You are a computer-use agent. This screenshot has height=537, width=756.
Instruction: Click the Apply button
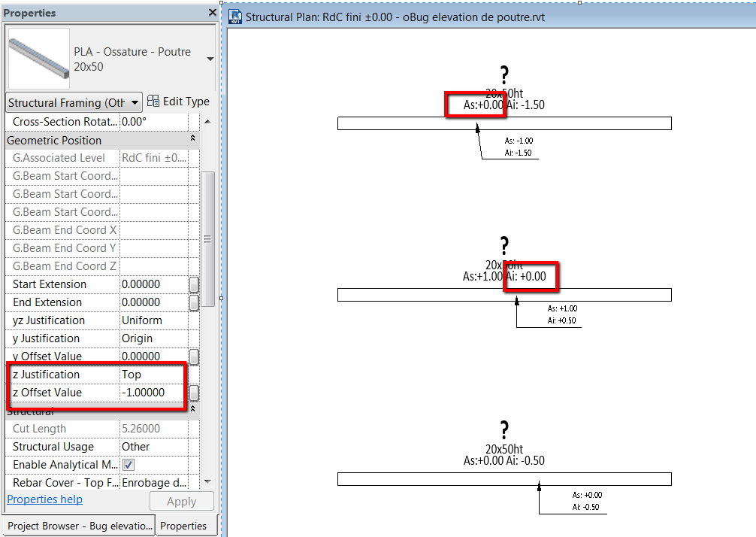click(x=181, y=500)
